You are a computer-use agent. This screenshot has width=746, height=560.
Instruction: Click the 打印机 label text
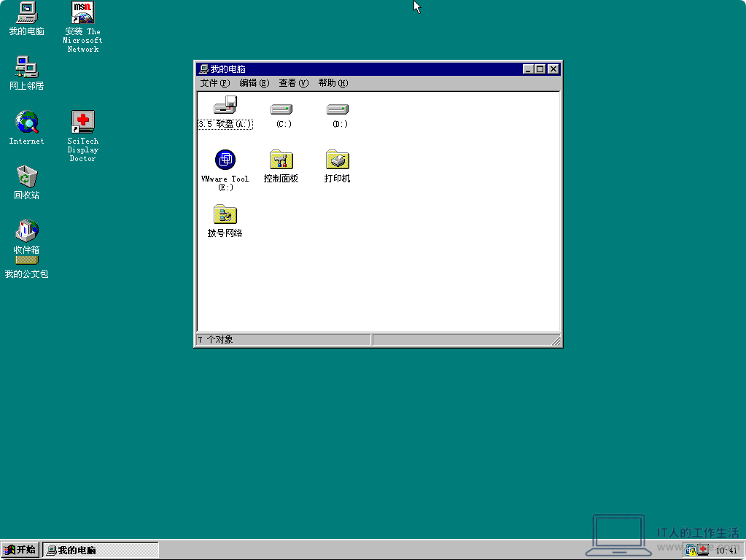(338, 179)
